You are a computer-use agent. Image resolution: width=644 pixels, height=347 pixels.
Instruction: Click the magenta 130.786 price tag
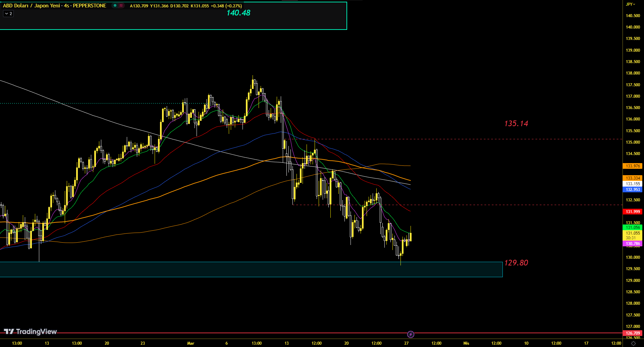point(633,244)
